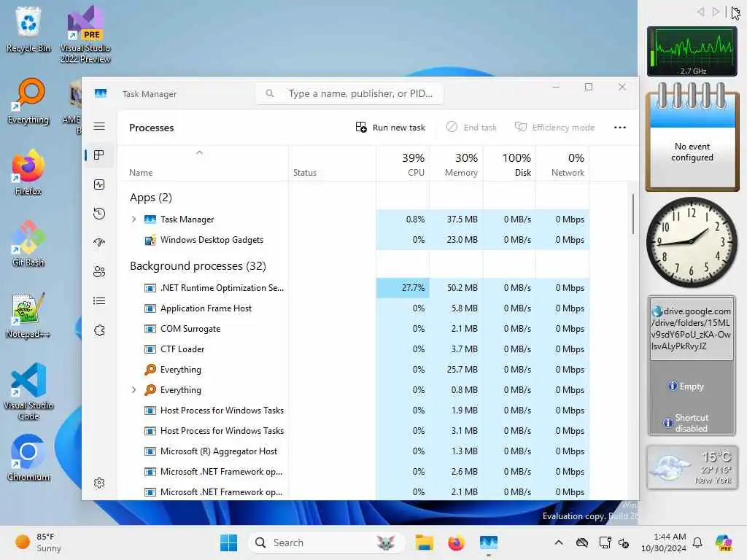Screen dimensions: 747x560
Task: Open the Everything desktop shortcut
Action: coord(28,101)
